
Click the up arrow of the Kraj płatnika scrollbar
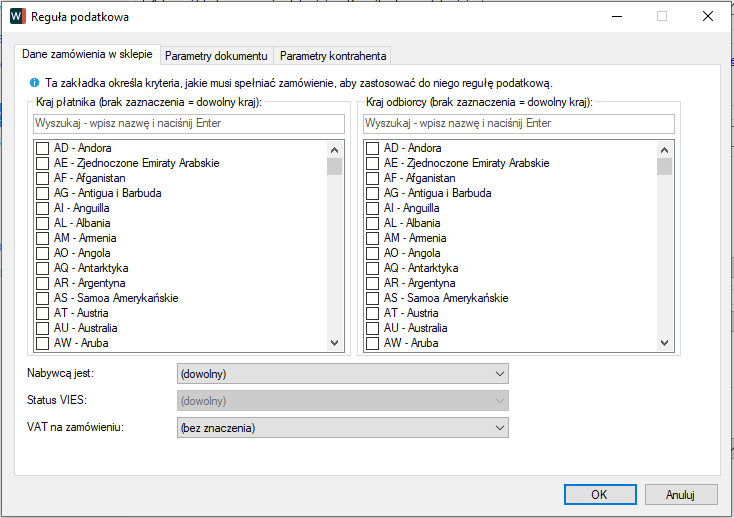334,150
